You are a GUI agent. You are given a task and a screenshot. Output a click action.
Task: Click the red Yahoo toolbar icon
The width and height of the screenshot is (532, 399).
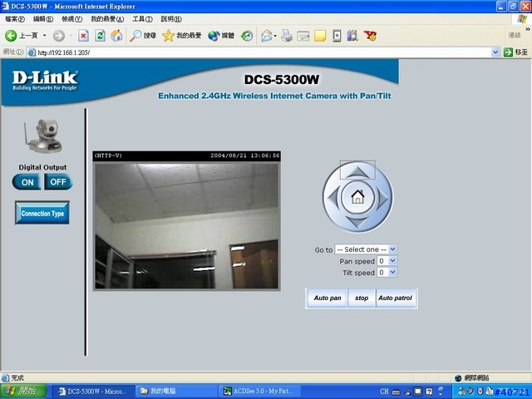[370, 35]
